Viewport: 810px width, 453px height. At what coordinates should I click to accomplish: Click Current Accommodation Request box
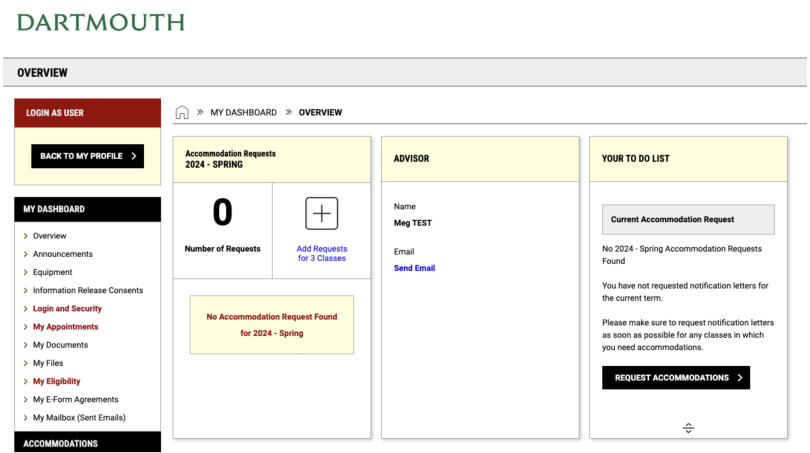(688, 220)
